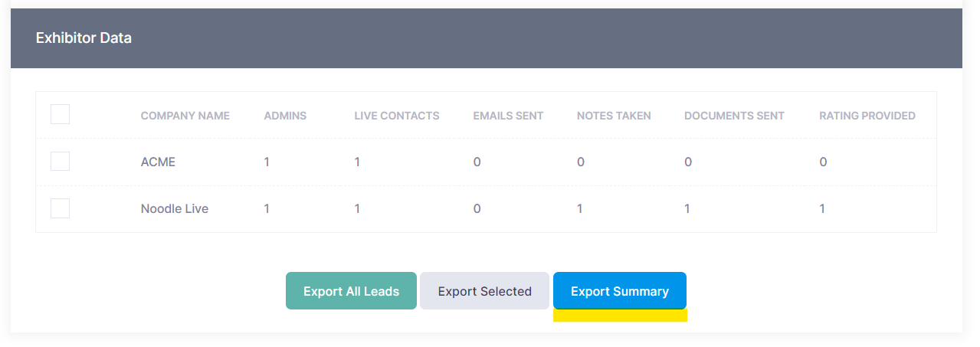Viewport: 980px width, 347px height.
Task: Click the Rating Provided column header
Action: click(x=867, y=116)
